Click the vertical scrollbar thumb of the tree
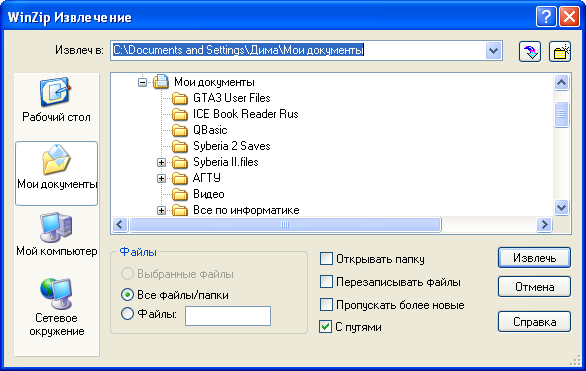This screenshot has width=586, height=371. pyautogui.click(x=561, y=114)
